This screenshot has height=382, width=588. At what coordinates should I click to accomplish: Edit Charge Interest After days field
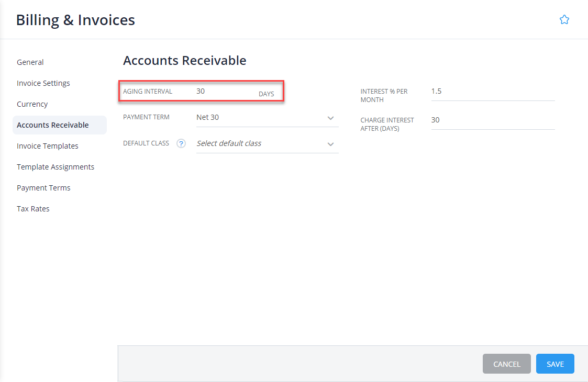[493, 120]
